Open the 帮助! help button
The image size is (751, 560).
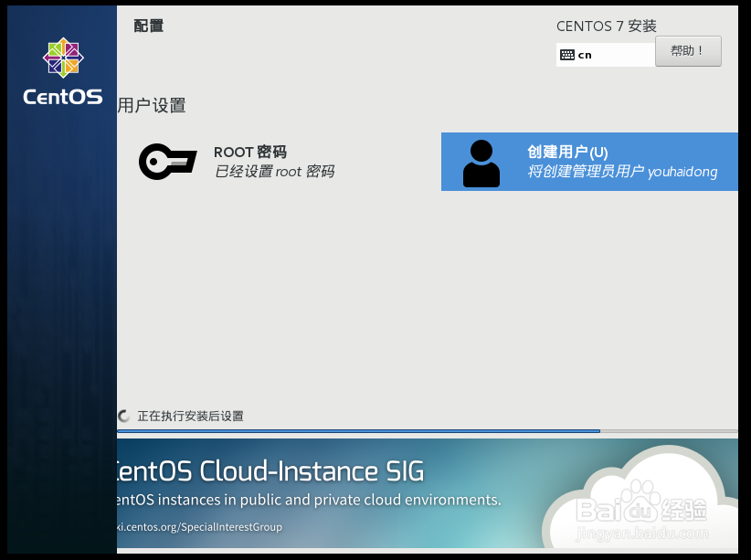coord(688,51)
